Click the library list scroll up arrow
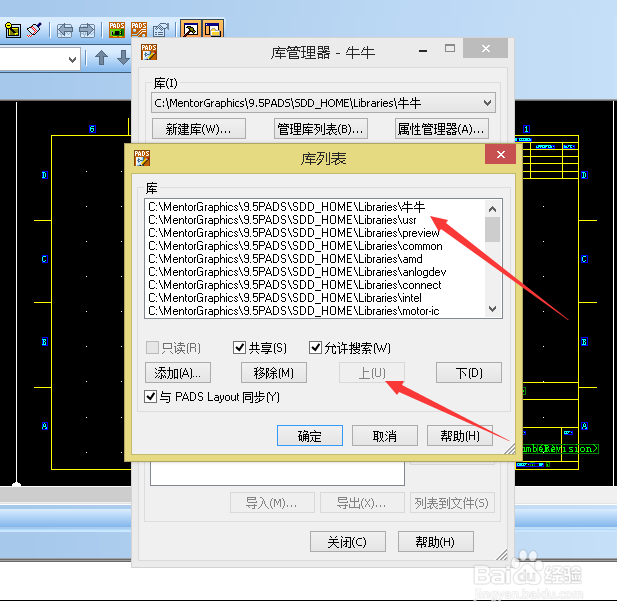Image resolution: width=617 pixels, height=616 pixels. (x=492, y=209)
